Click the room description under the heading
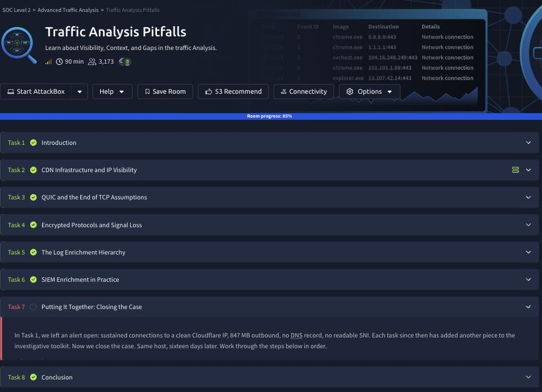Viewport: 542px width, 392px height. [131, 48]
